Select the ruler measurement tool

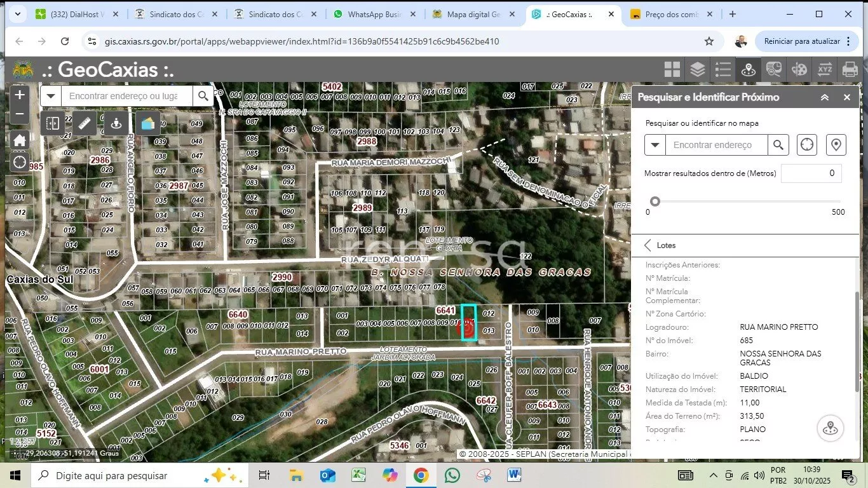tap(84, 123)
